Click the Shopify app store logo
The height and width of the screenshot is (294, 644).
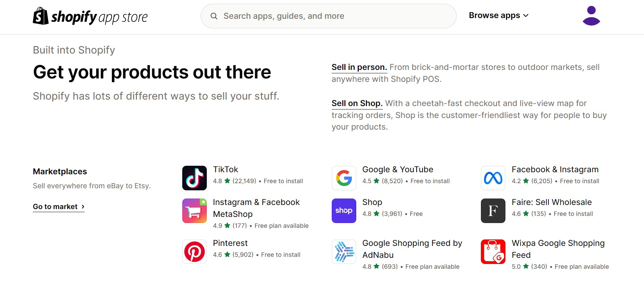(90, 16)
